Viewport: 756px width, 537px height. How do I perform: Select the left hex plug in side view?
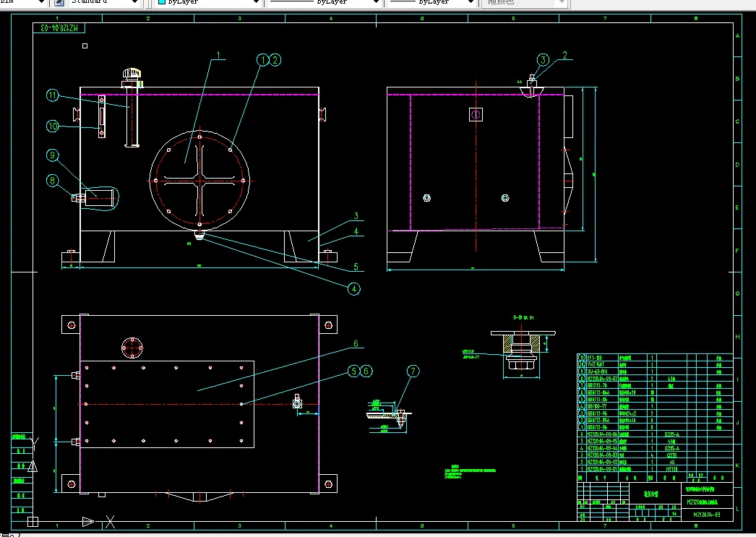click(426, 198)
